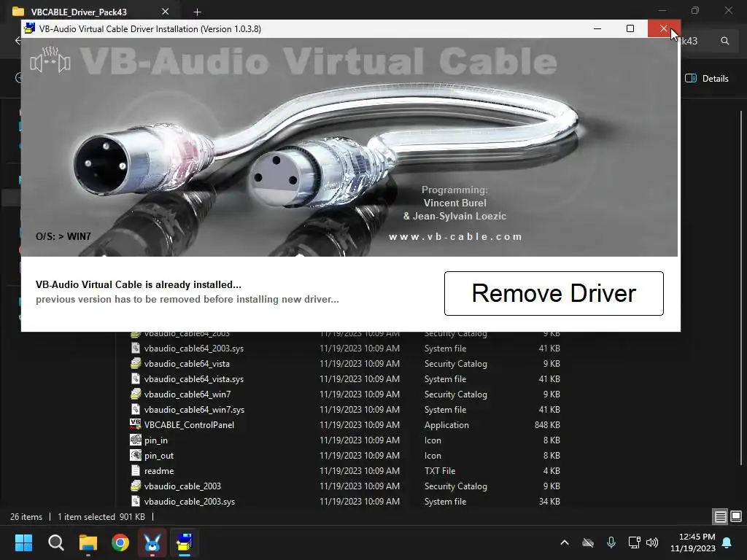This screenshot has height=560, width=747.
Task: Click the readme file icon
Action: tap(135, 470)
